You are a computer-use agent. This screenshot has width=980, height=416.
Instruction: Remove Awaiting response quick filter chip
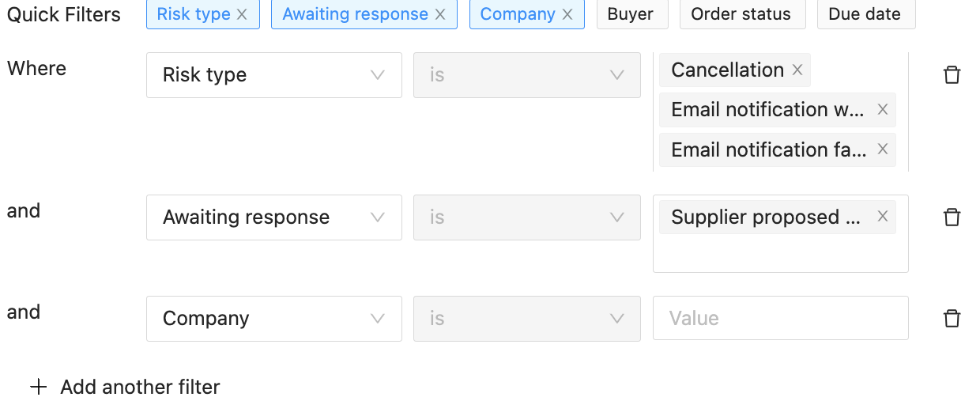[440, 14]
